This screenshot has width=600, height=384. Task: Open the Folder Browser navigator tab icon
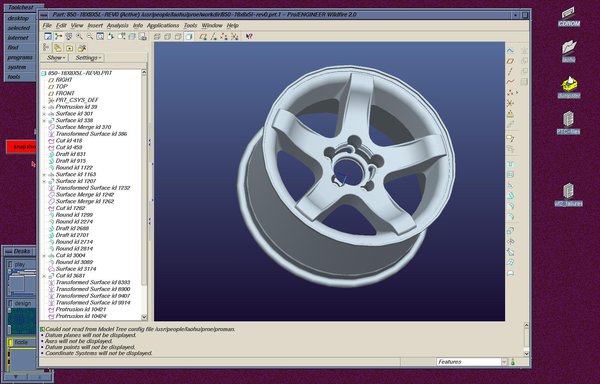(x=57, y=48)
